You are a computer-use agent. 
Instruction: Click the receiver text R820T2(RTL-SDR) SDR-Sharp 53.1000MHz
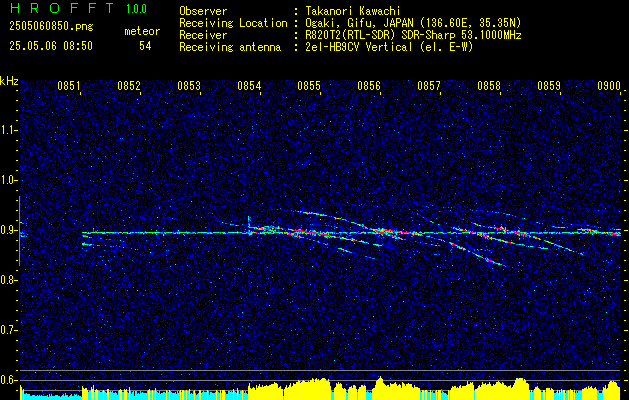point(413,35)
